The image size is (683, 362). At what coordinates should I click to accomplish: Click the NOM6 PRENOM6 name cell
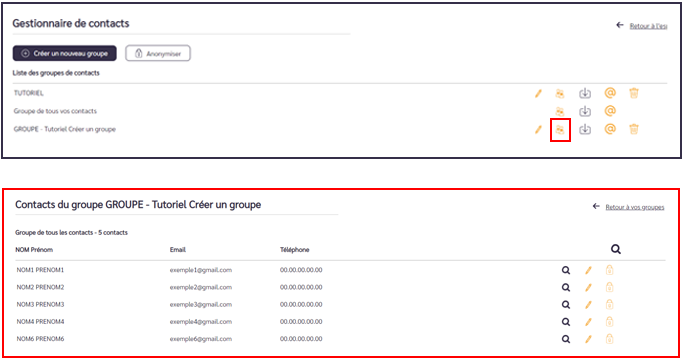pyautogui.click(x=40, y=339)
